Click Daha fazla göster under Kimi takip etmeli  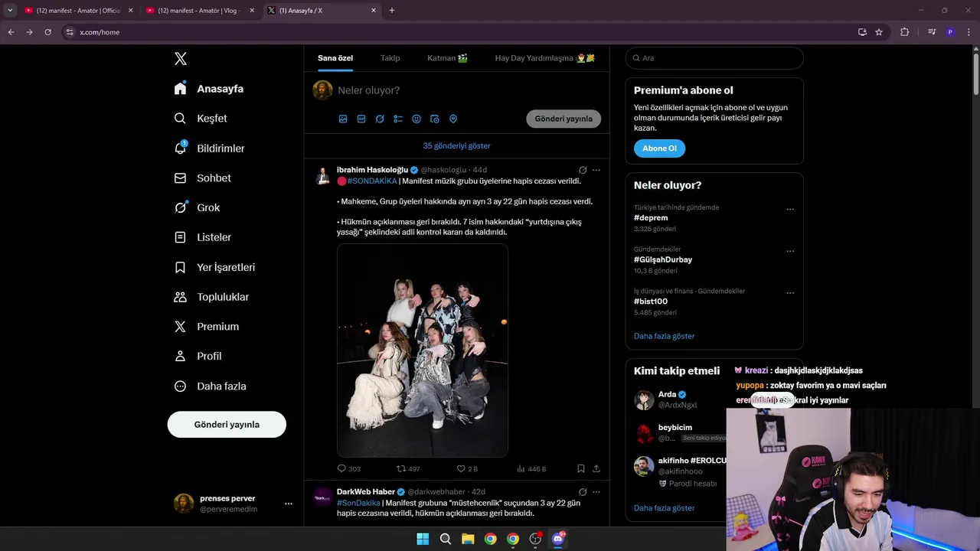(664, 508)
